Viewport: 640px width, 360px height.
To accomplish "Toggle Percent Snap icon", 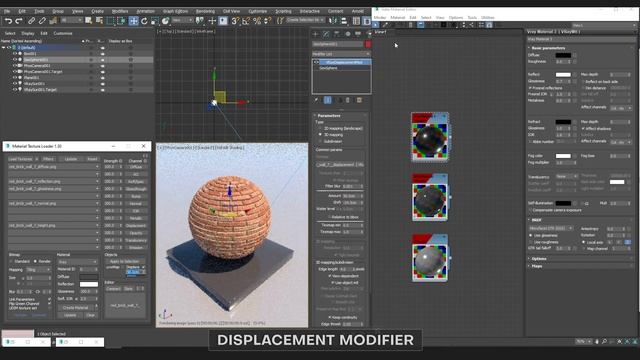I will [x=257, y=20].
